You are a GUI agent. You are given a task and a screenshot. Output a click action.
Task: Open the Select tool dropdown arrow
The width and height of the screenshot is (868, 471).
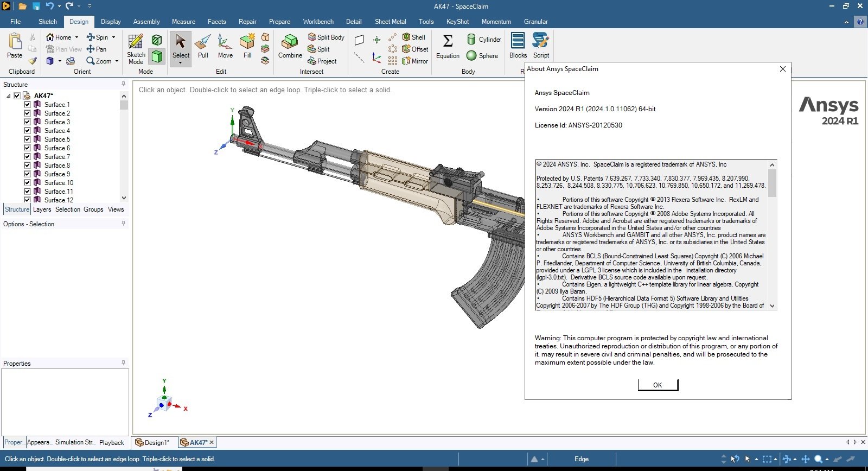[181, 63]
